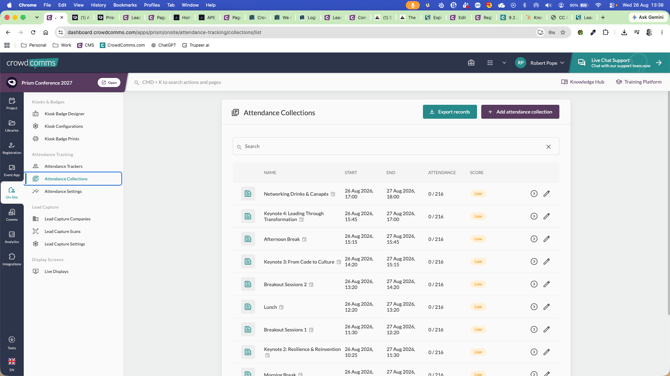The image size is (670, 376).
Task: Click Export records button
Action: [450, 112]
